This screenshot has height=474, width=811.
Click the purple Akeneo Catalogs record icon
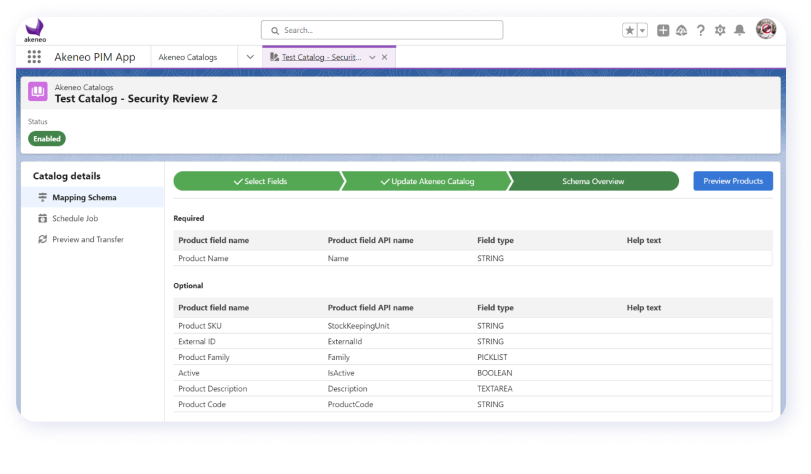tap(38, 92)
